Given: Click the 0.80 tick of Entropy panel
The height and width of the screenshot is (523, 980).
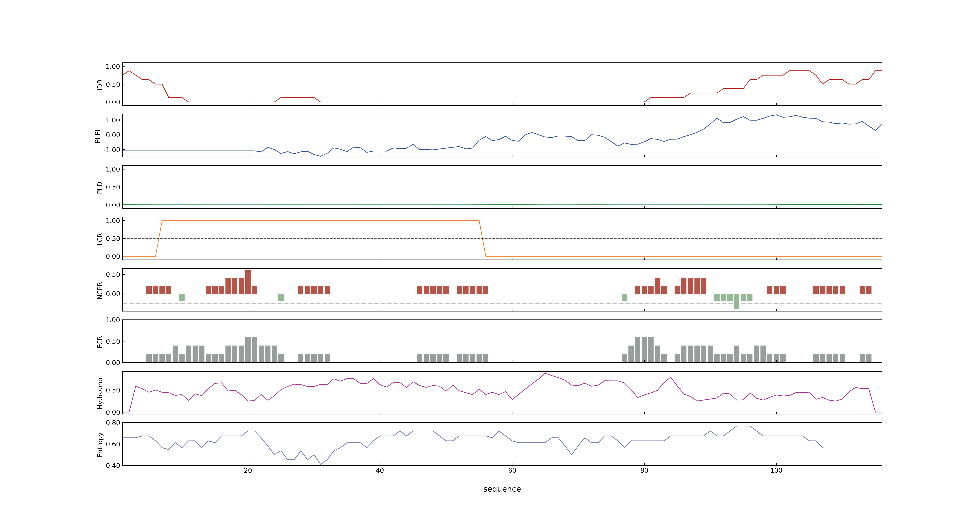Looking at the screenshot, I should pyautogui.click(x=113, y=423).
